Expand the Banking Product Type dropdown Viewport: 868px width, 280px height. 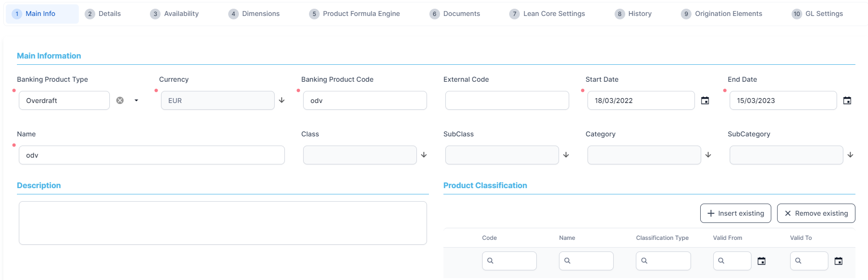(x=136, y=101)
